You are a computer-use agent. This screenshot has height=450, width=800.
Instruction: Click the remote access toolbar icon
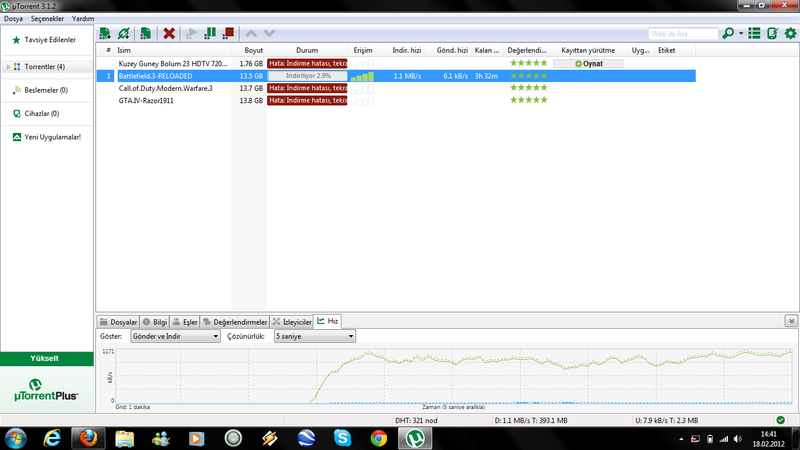[x=772, y=34]
